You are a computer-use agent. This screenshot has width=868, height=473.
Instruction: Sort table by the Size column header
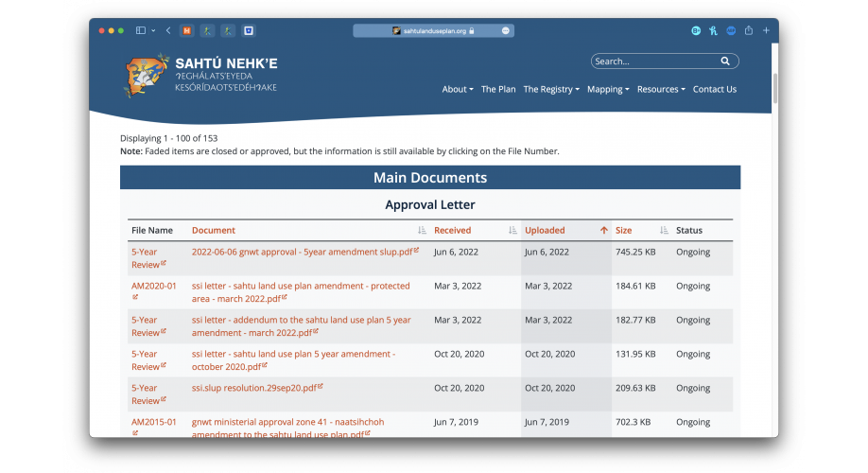(623, 231)
